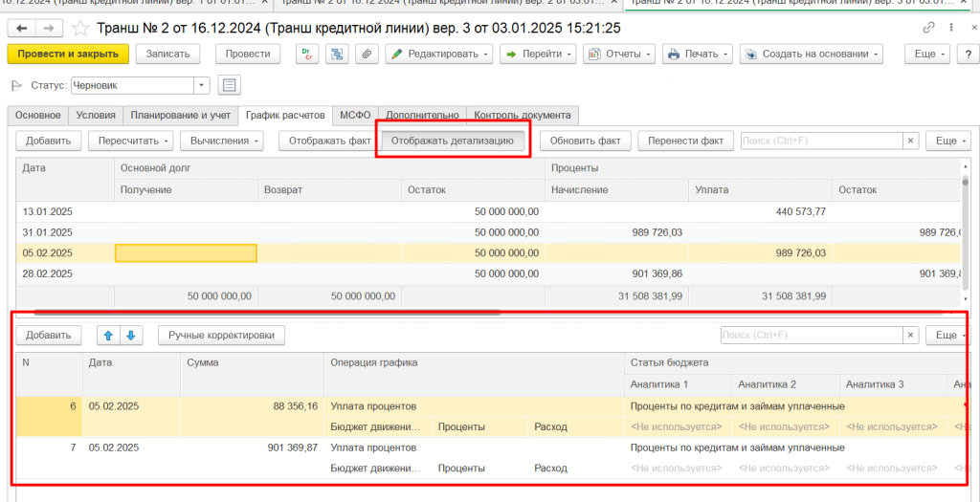
Task: Add document to favorites with star icon
Action: 80,28
